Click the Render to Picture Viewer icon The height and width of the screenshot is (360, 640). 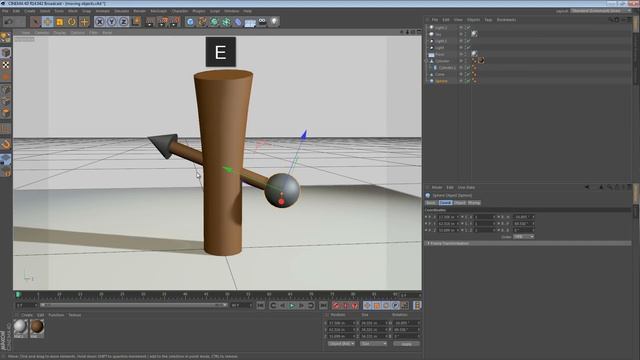[163, 21]
